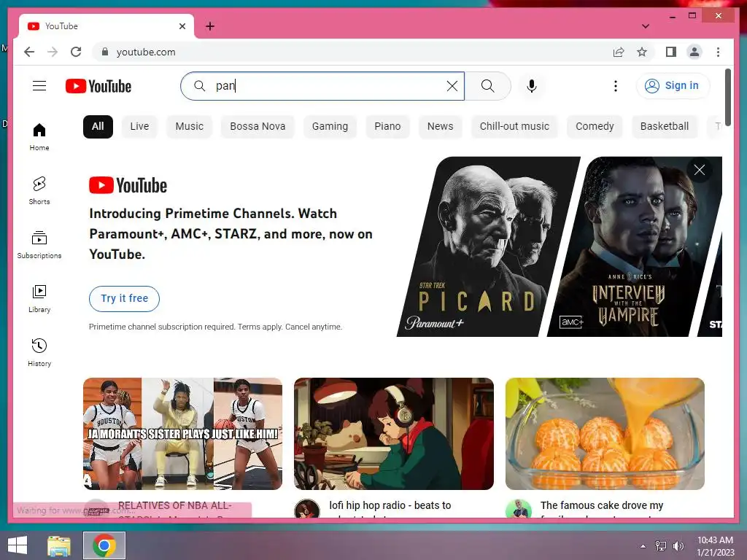
Task: Select the Piano filter chip
Action: pyautogui.click(x=387, y=127)
